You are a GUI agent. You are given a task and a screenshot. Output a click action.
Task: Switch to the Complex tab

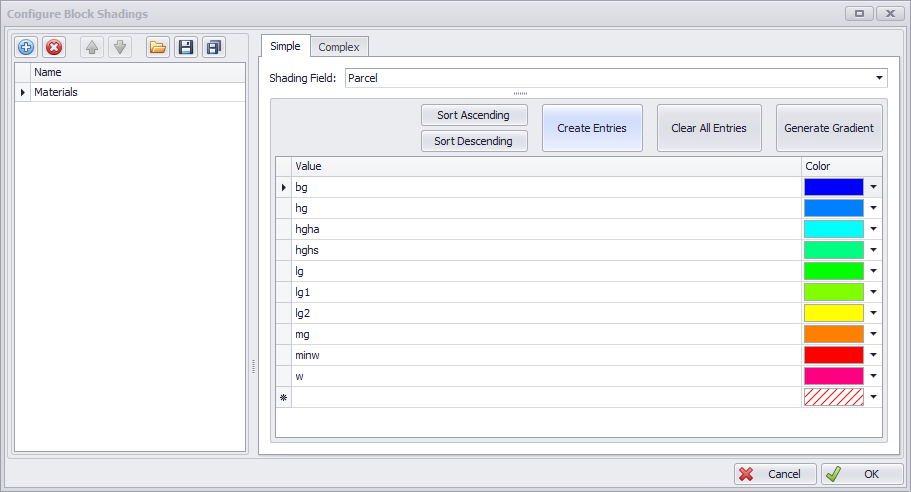[339, 47]
